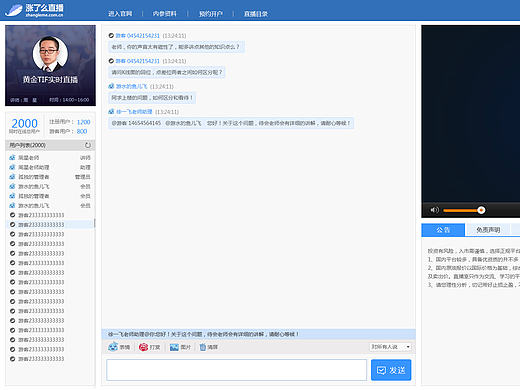
Task: Send the message with the 发送 button
Action: (x=391, y=370)
